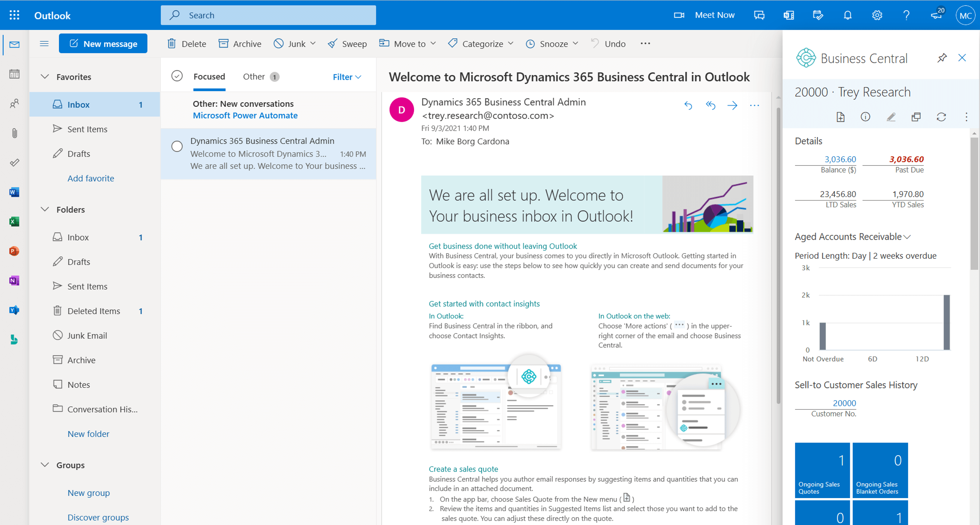
Task: Open the Yammer app in left rail
Action: tap(14, 310)
